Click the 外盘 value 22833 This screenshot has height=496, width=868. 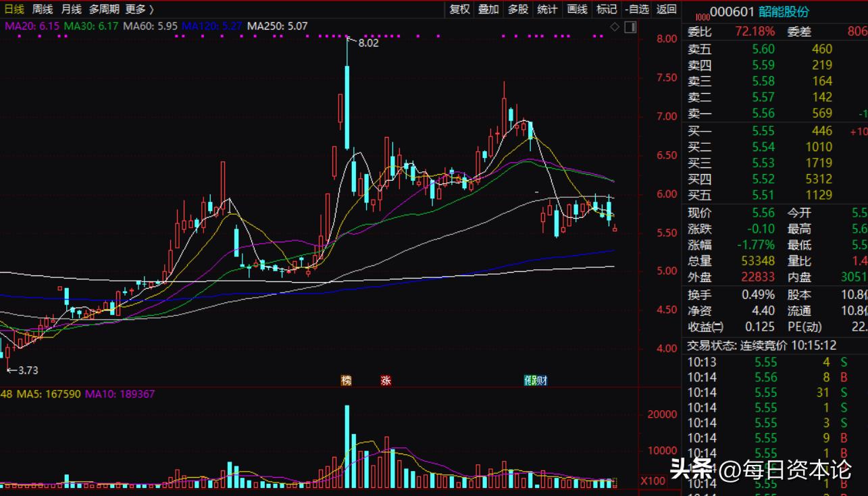tap(757, 277)
